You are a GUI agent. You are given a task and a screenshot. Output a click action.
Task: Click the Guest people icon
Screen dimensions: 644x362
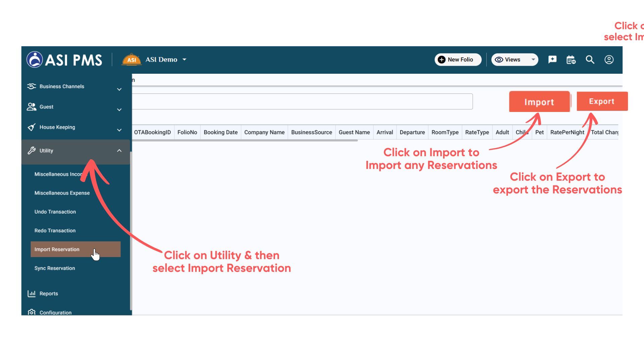[x=32, y=107]
